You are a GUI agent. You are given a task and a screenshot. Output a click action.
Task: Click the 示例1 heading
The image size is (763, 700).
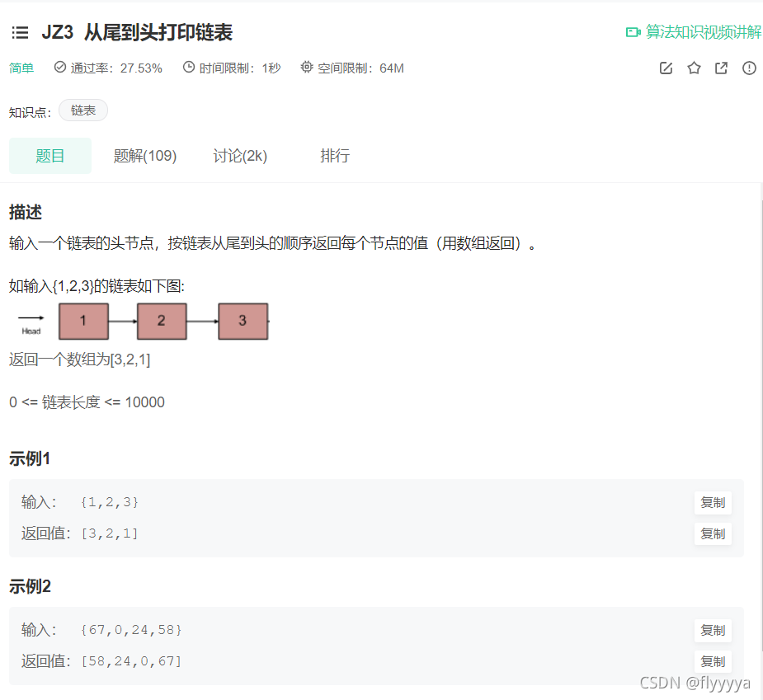coord(30,458)
